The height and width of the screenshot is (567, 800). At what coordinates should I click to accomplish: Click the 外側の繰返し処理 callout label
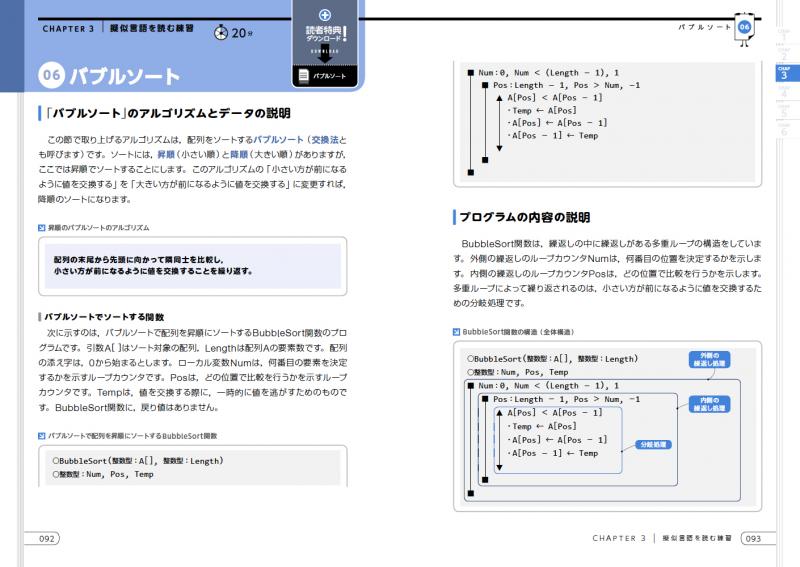710,359
